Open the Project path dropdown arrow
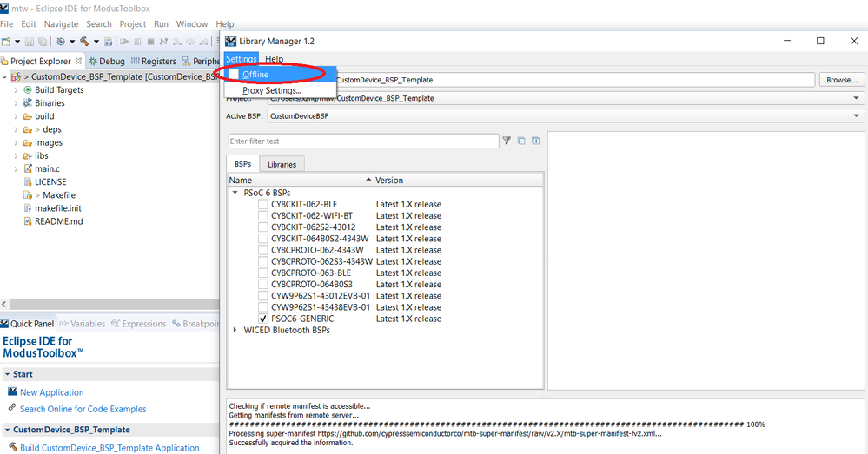This screenshot has width=868, height=454. coord(856,98)
